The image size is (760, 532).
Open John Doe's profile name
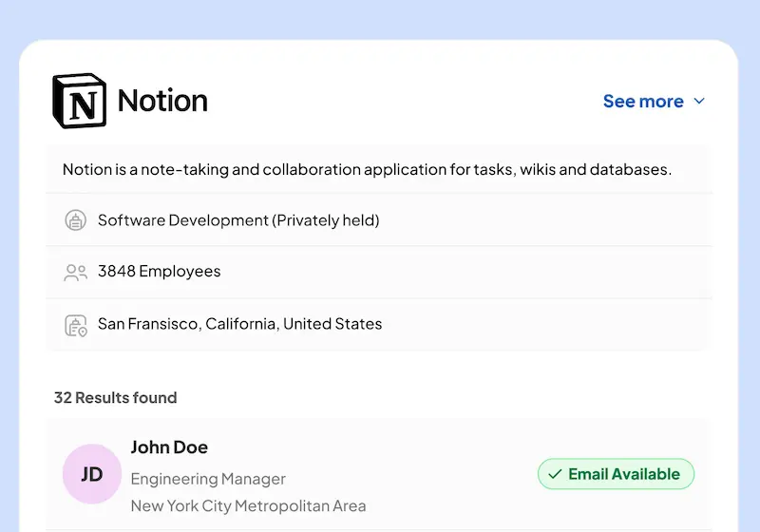click(x=169, y=447)
